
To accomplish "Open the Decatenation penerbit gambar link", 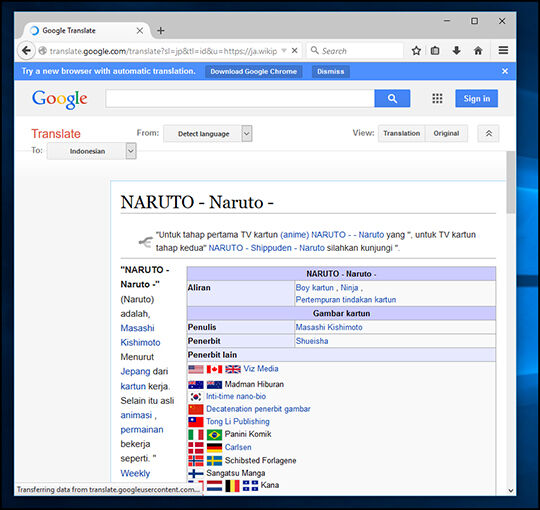I will tap(258, 409).
